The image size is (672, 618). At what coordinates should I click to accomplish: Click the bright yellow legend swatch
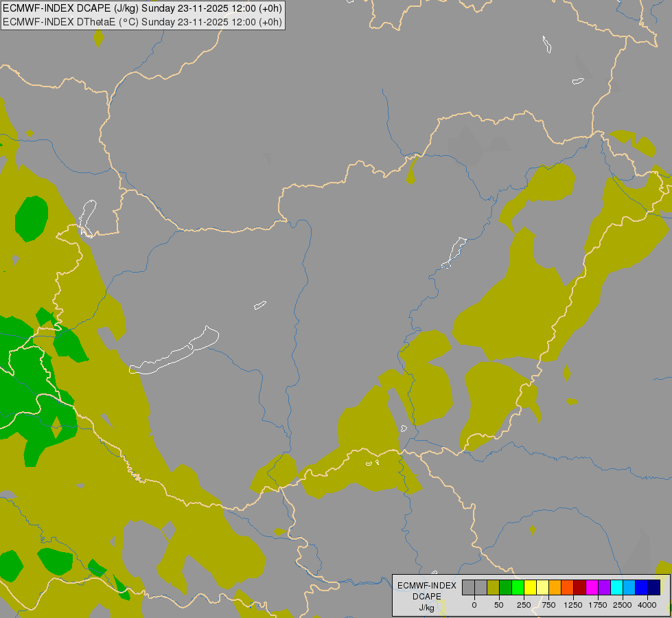pos(530,588)
